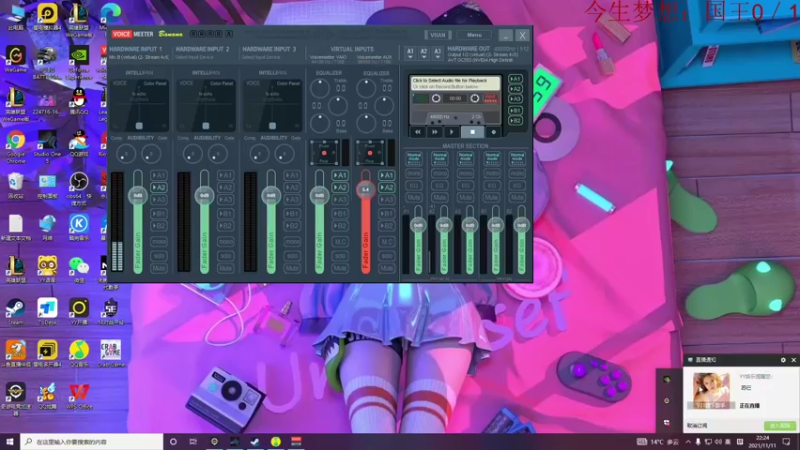This screenshot has width=800, height=450.
Task: Open Recycle Bin desktop icon
Action: click(x=16, y=186)
